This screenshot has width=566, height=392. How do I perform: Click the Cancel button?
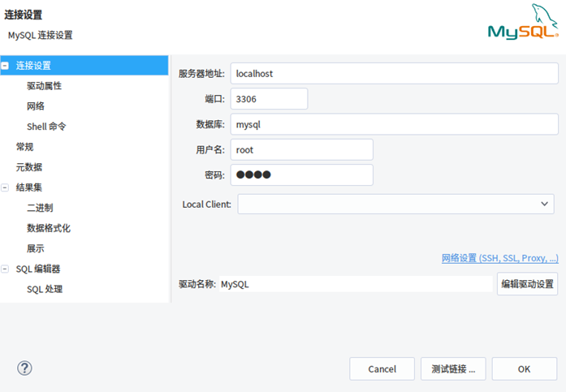tap(382, 369)
